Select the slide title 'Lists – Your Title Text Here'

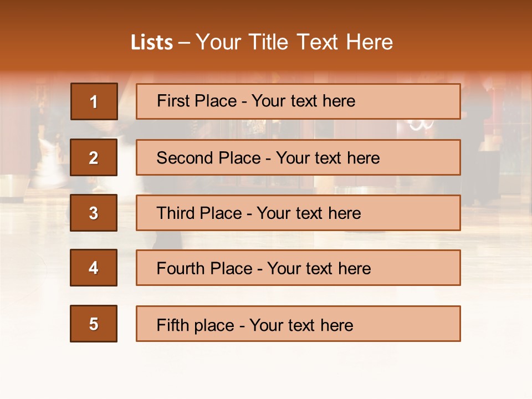coord(262,42)
